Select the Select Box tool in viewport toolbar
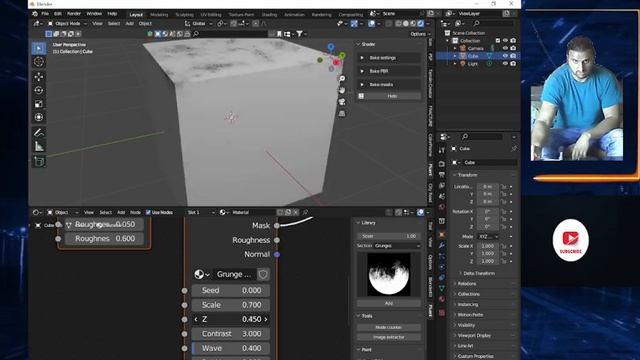The width and height of the screenshot is (640, 360). point(39,48)
